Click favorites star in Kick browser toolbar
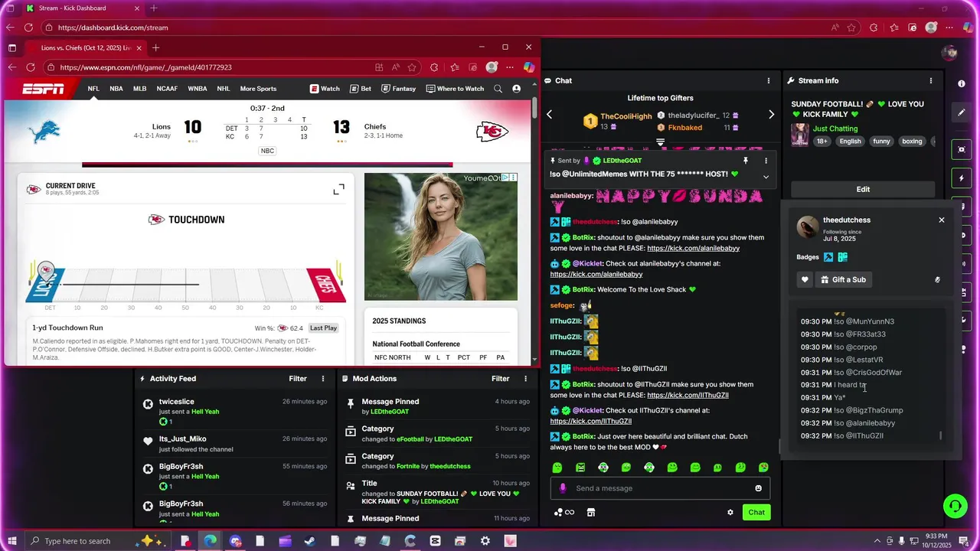This screenshot has width=980, height=551. [853, 28]
